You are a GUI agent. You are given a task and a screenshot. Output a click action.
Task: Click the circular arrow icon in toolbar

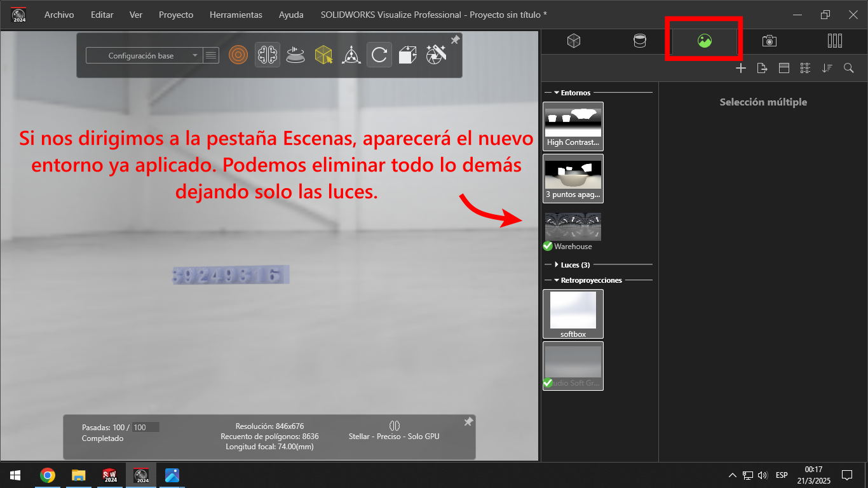pyautogui.click(x=379, y=55)
